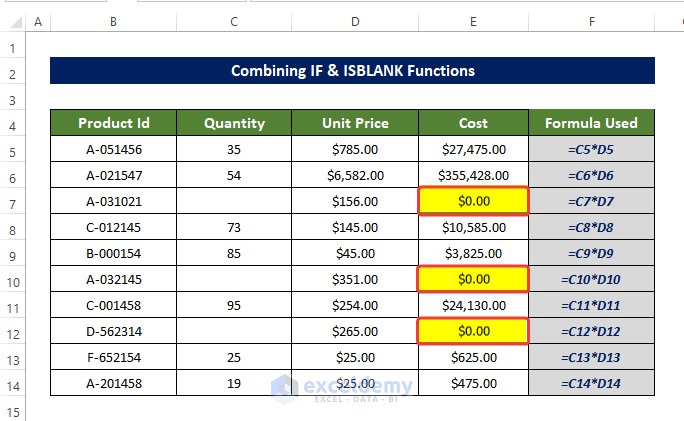
Task: Select the $6,582.00 unit price cell
Action: point(355,175)
